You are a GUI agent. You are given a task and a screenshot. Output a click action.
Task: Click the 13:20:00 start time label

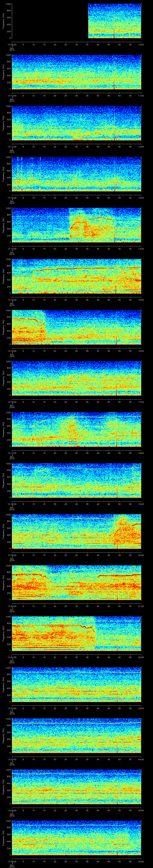point(12,606)
